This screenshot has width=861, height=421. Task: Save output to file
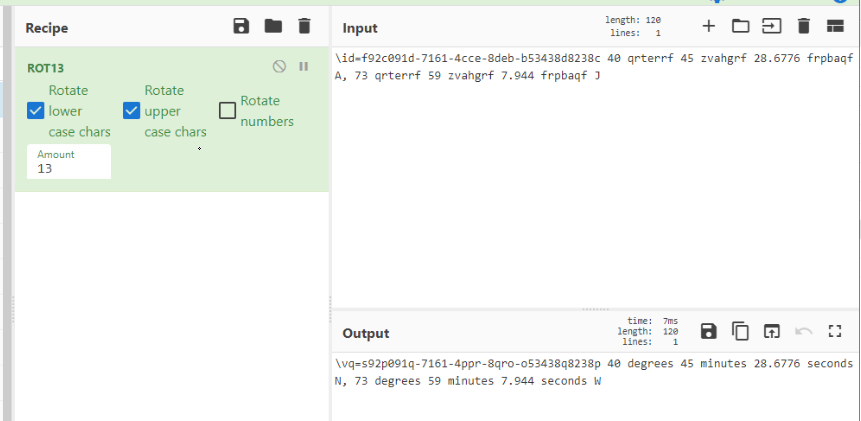(709, 331)
